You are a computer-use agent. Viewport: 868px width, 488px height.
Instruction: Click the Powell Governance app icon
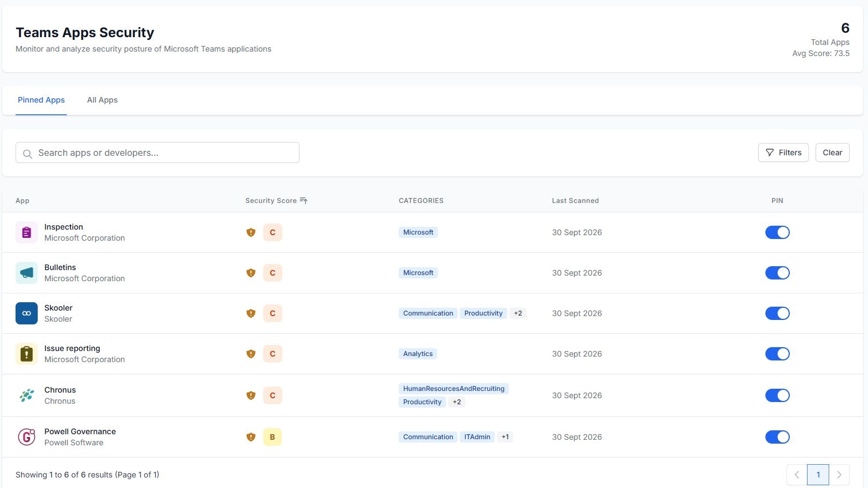click(27, 437)
